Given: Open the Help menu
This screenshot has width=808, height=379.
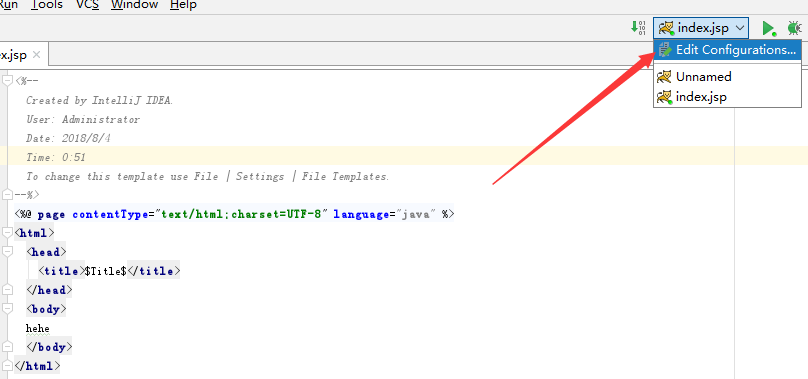Looking at the screenshot, I should (183, 5).
